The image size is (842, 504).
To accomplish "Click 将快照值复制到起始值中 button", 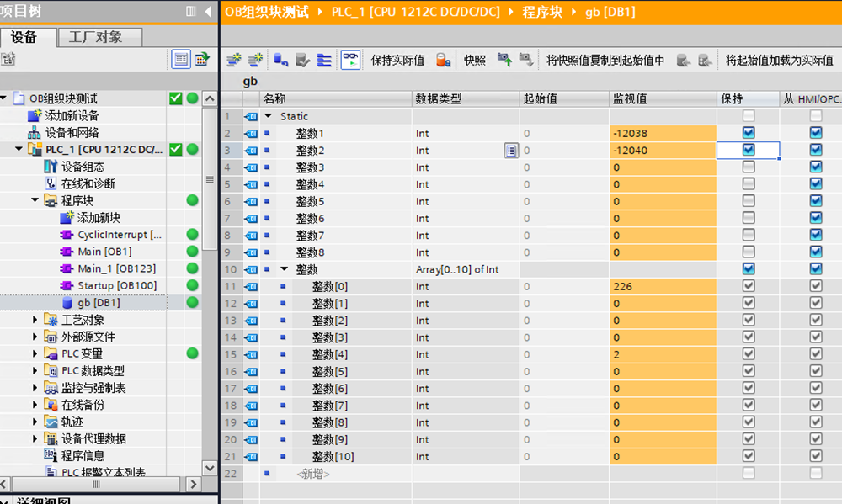I will [605, 60].
